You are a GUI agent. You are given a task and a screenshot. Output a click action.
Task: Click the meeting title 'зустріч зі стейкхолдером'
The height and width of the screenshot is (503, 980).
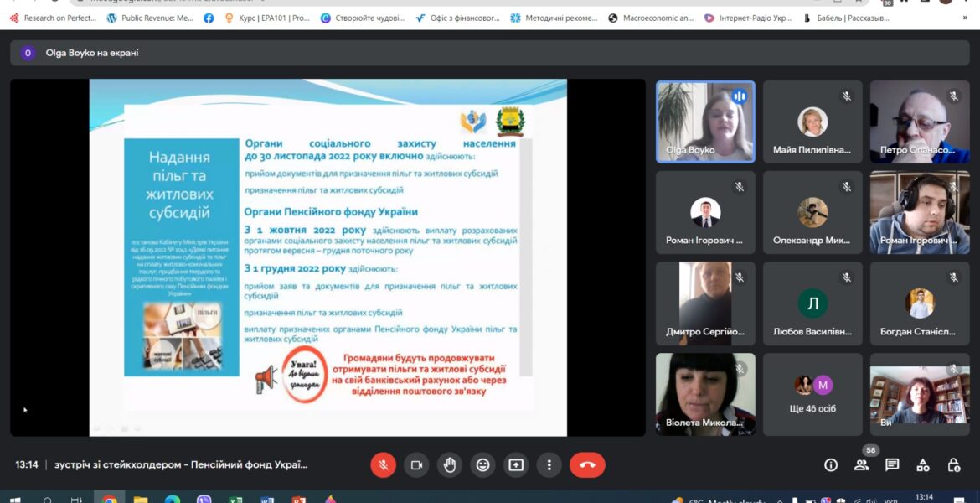181,464
